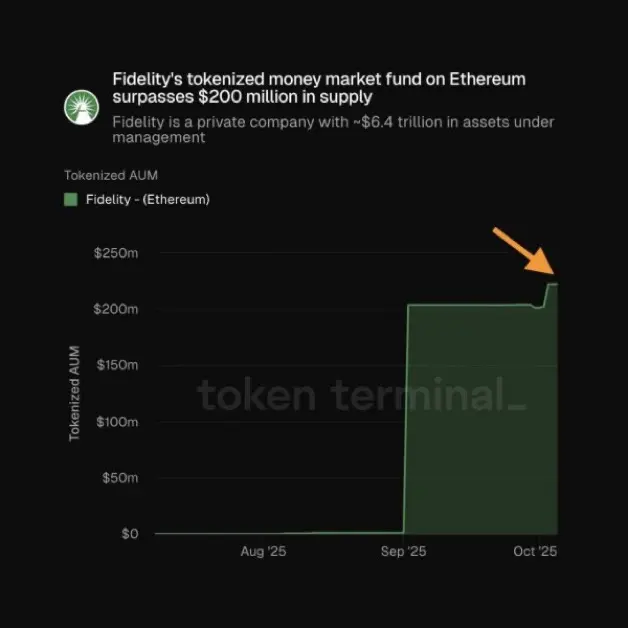The height and width of the screenshot is (628, 628).
Task: Click the Aug '25 x-axis marker
Action: point(263,552)
